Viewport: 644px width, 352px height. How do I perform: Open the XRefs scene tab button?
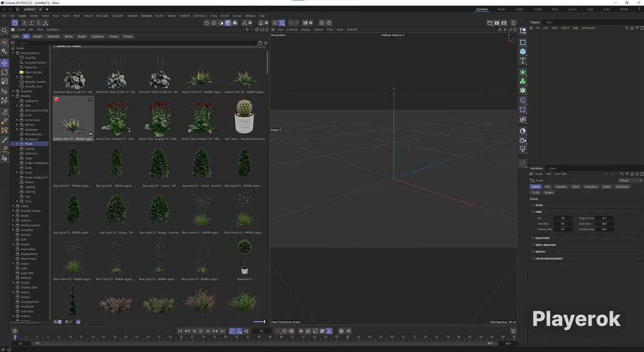[x=575, y=187]
